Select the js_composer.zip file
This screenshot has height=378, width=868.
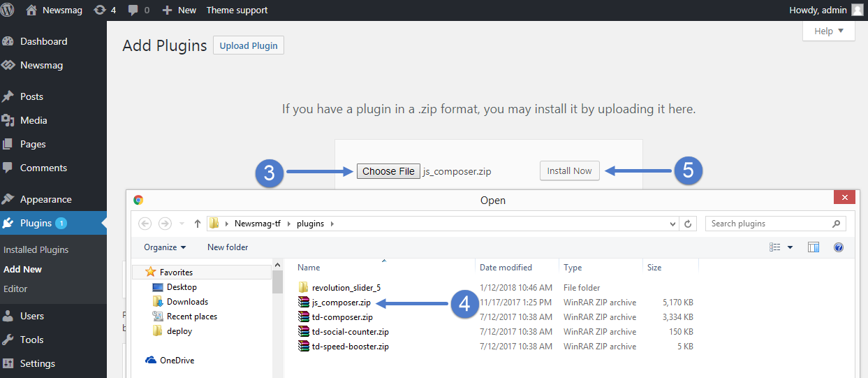pos(341,303)
